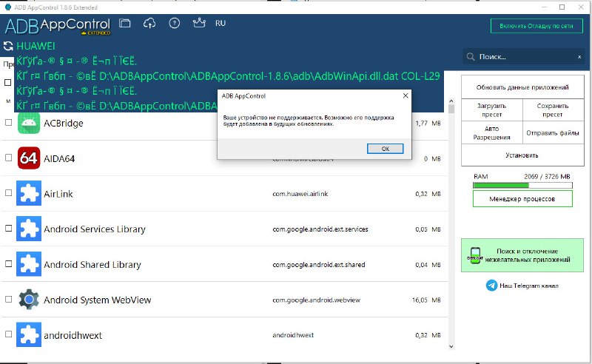This screenshot has width=592, height=364.
Task: Open the folder icon in header
Action: 124,24
